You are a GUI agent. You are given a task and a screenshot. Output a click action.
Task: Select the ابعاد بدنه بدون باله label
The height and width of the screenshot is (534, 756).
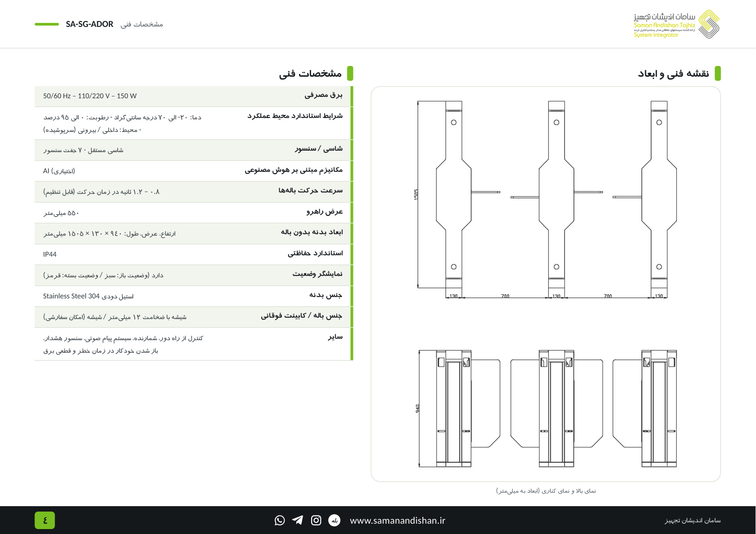[x=312, y=232]
